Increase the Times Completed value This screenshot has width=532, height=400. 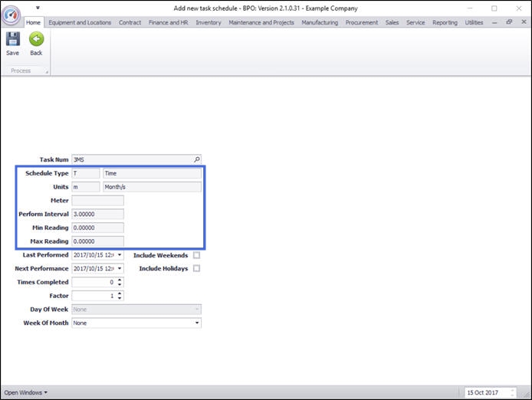[x=120, y=280]
